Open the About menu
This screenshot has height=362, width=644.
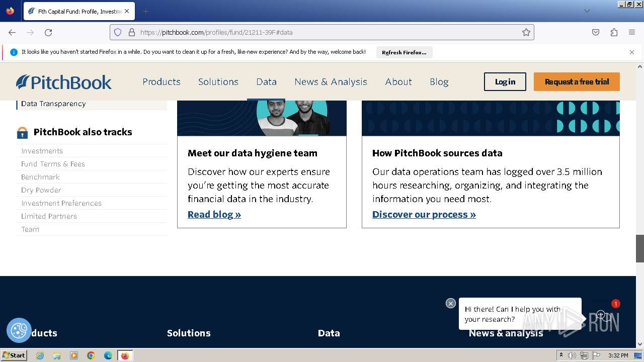(398, 81)
